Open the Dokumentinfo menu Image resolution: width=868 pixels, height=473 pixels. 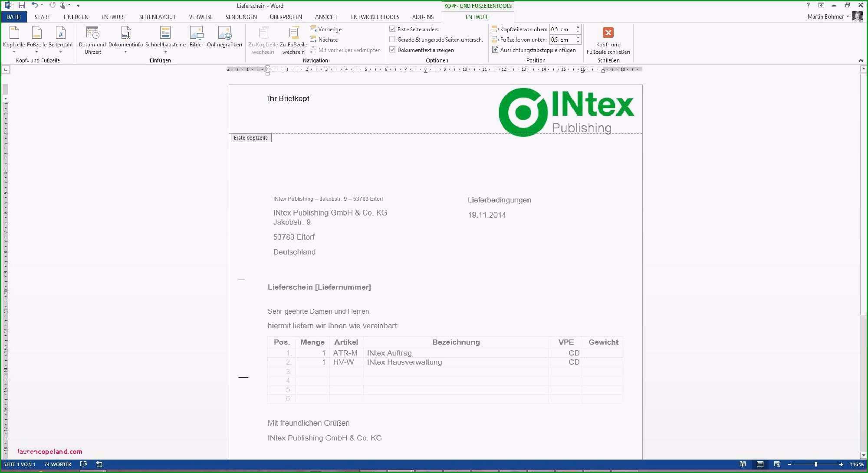[x=126, y=39]
